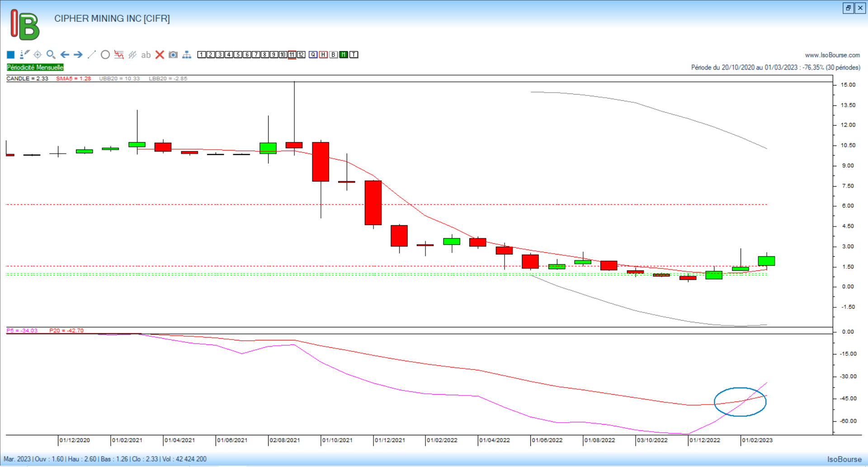The image size is (868, 467).
Task: Select the magnifier zoom tool
Action: coord(51,55)
